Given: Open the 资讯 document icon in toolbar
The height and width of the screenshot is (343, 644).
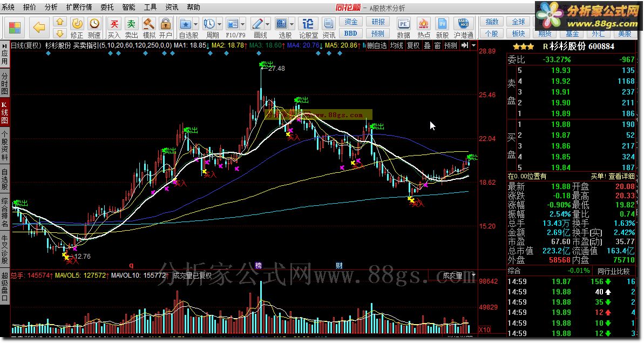Looking at the screenshot, I should point(329,27).
